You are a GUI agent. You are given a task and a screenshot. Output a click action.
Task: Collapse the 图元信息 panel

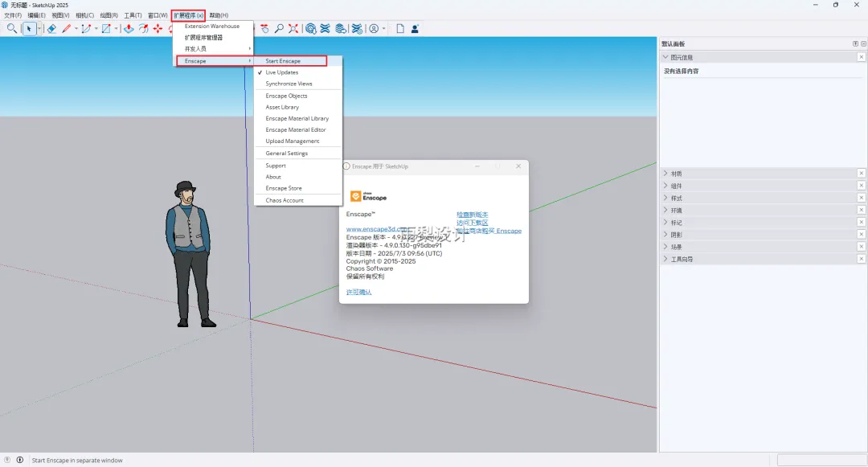point(666,57)
